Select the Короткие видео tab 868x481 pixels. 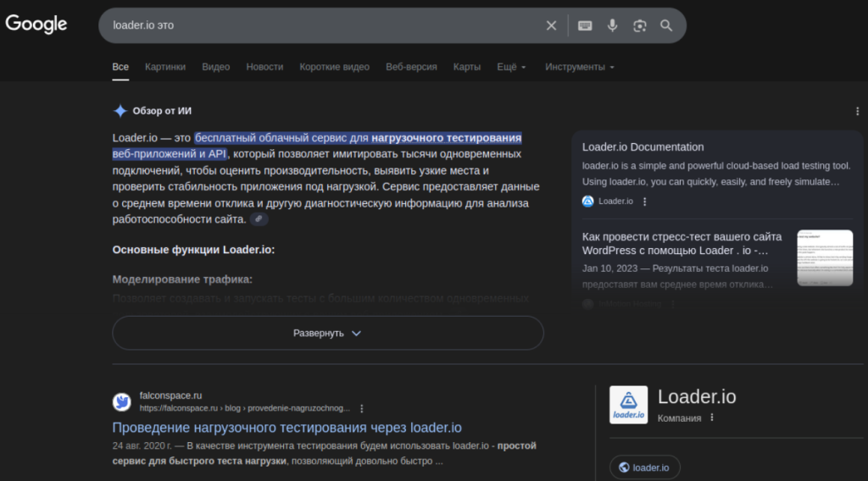tap(334, 67)
